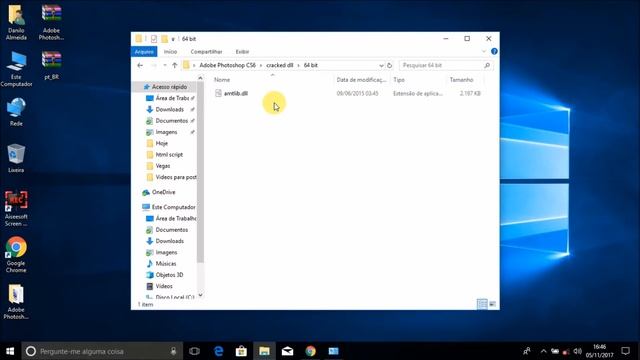
Task: Launch Microsoft Edge from the taskbar
Action: click(x=218, y=351)
